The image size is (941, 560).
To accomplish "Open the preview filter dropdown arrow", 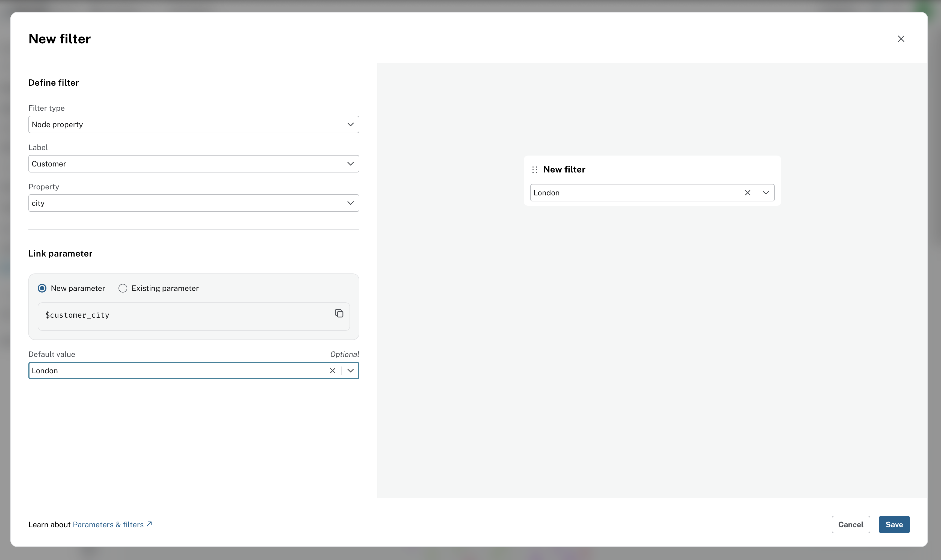I will pyautogui.click(x=765, y=193).
